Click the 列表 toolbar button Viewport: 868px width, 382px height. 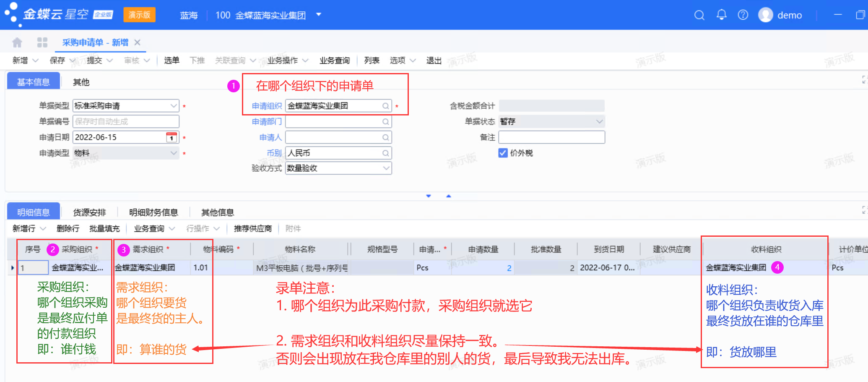[372, 60]
